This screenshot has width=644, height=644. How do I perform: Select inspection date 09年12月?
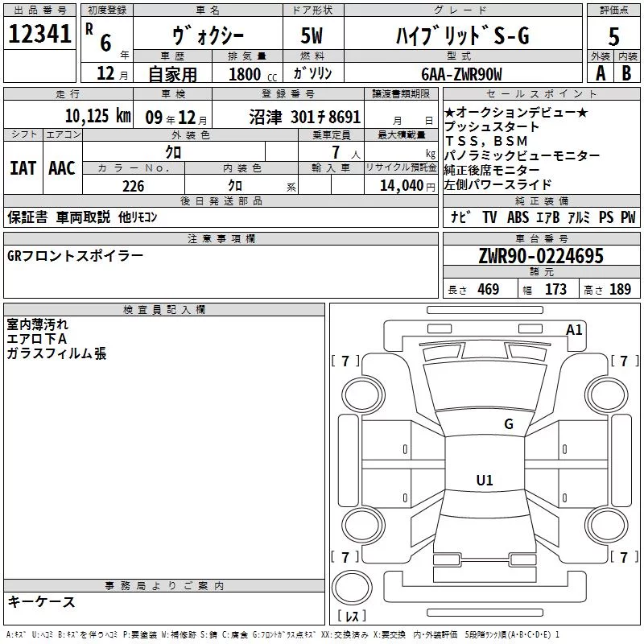coord(176,118)
